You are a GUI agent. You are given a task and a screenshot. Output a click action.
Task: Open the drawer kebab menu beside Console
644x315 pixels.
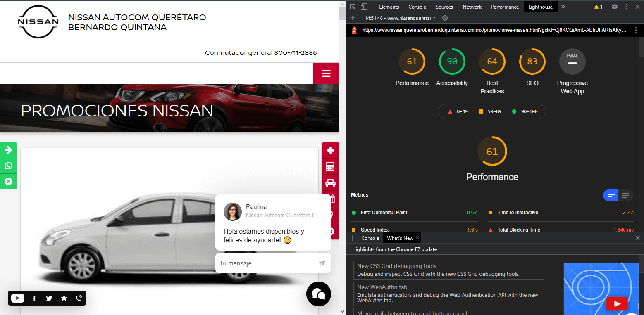point(353,238)
